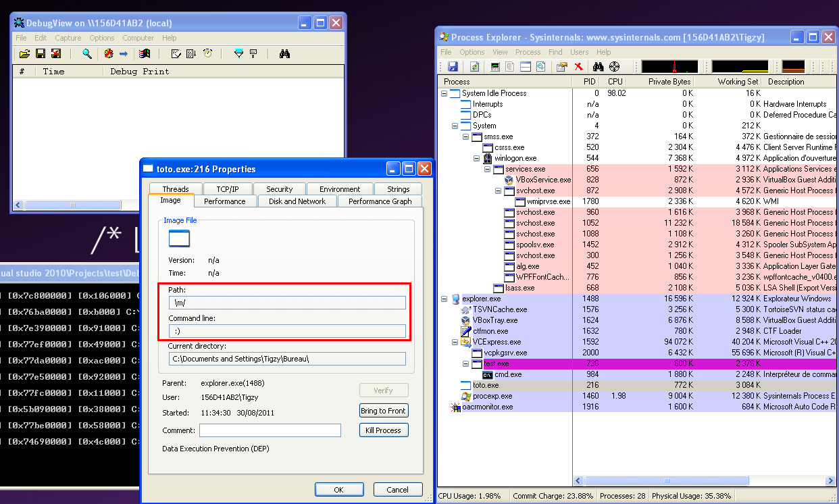Open the Process menu in Process Explorer
839x504 pixels.
(x=528, y=52)
